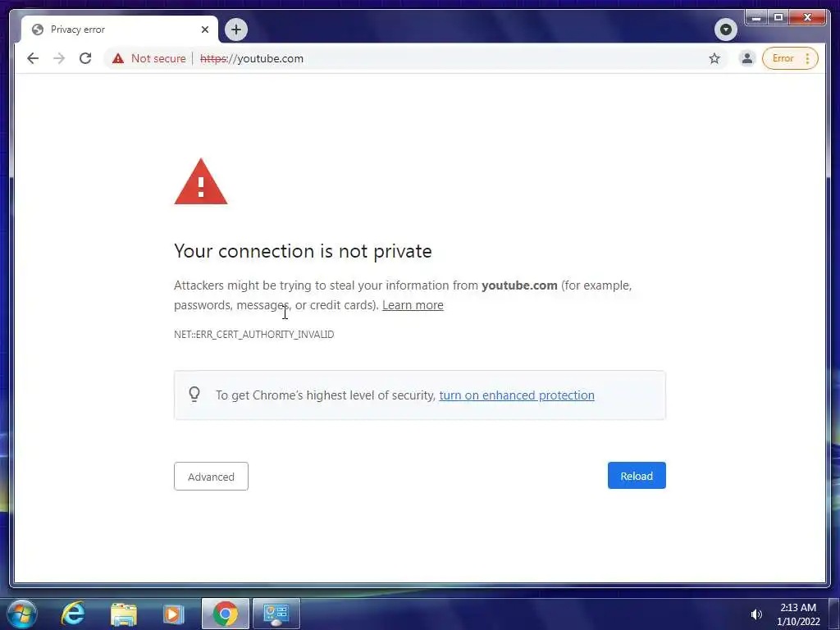Go back using the back arrow
Screen dimensions: 840x630
point(33,58)
